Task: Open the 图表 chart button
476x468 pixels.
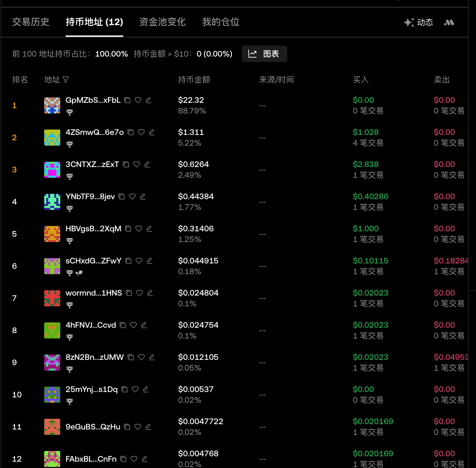Action: (x=264, y=54)
